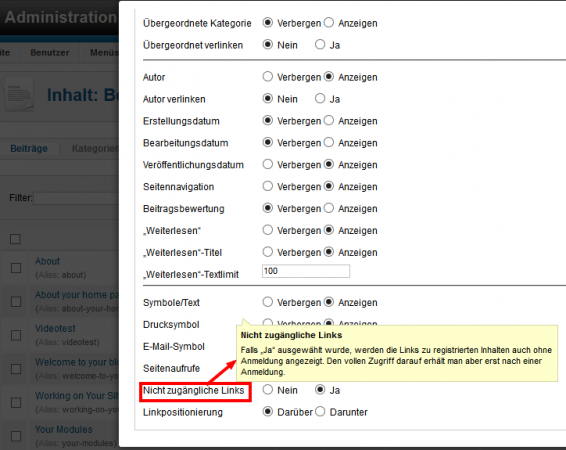Select Ja for Übergeordnet verlinken
566x450 pixels.
[x=320, y=45]
